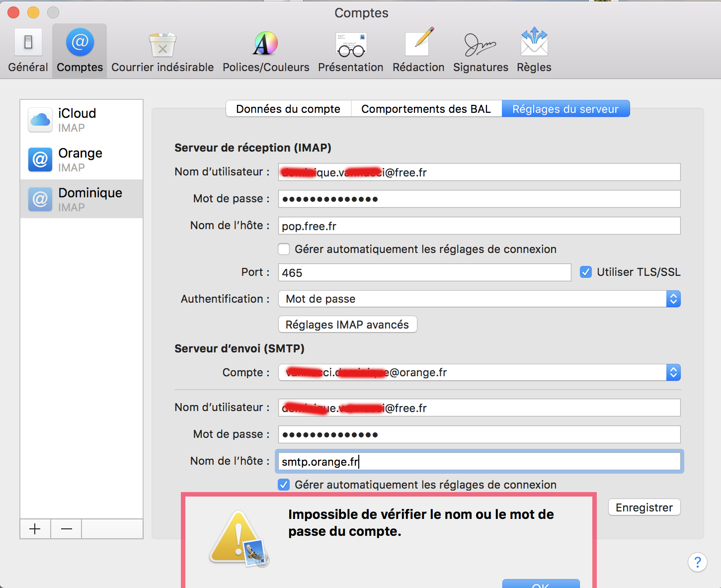Enable automatic connection settings for IMAP server
Viewport: 721px width, 588px height.
click(x=284, y=249)
